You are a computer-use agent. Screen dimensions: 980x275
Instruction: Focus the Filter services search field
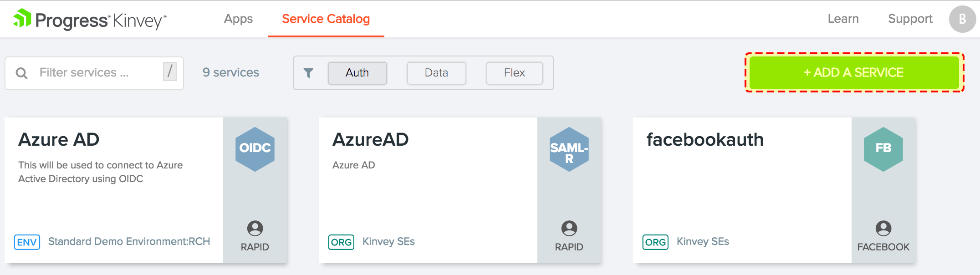tap(98, 73)
